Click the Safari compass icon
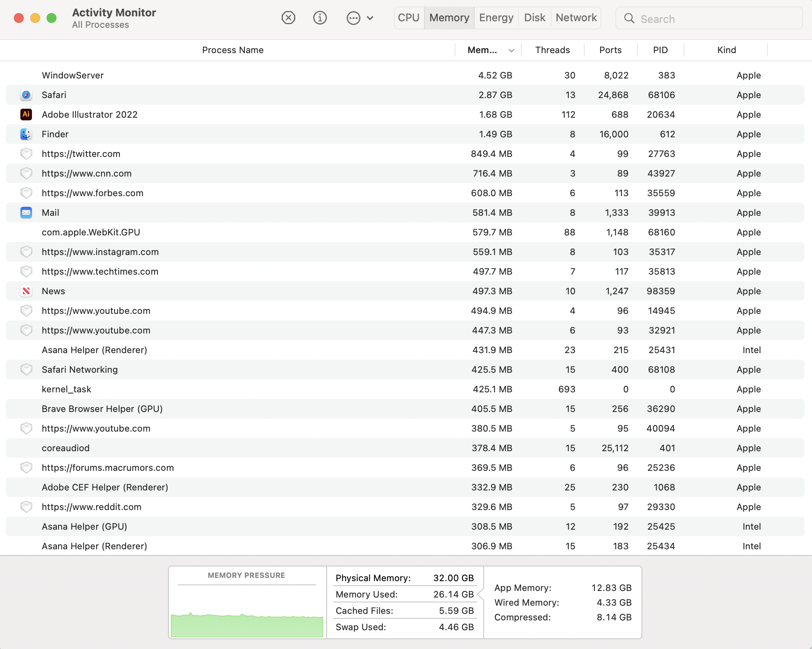This screenshot has height=649, width=812. [26, 95]
